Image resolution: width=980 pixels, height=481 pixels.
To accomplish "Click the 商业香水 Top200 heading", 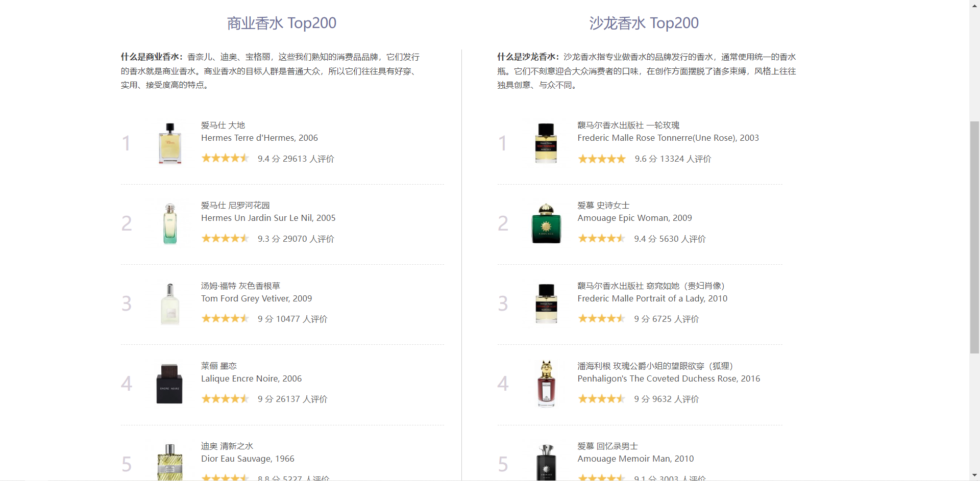I will (282, 23).
